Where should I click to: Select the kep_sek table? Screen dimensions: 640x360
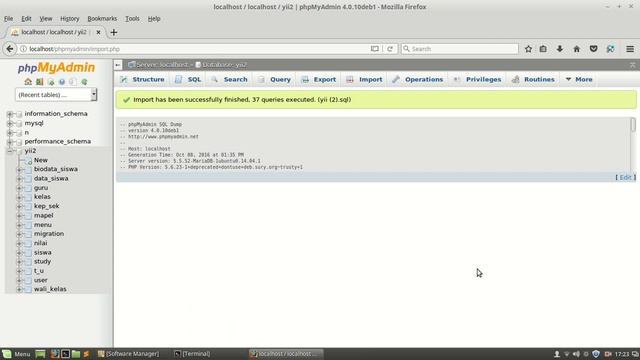47,206
